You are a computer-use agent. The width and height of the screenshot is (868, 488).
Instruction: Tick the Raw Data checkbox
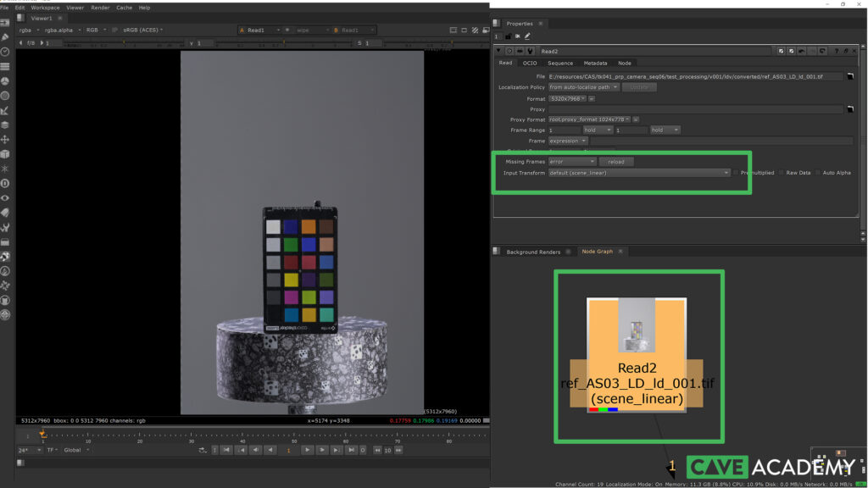[x=782, y=173]
